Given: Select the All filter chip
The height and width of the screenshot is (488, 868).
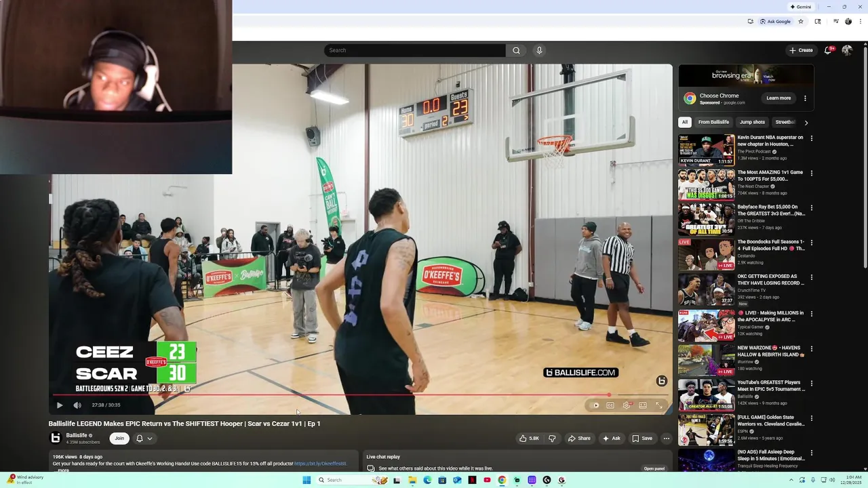Looking at the screenshot, I should (685, 122).
